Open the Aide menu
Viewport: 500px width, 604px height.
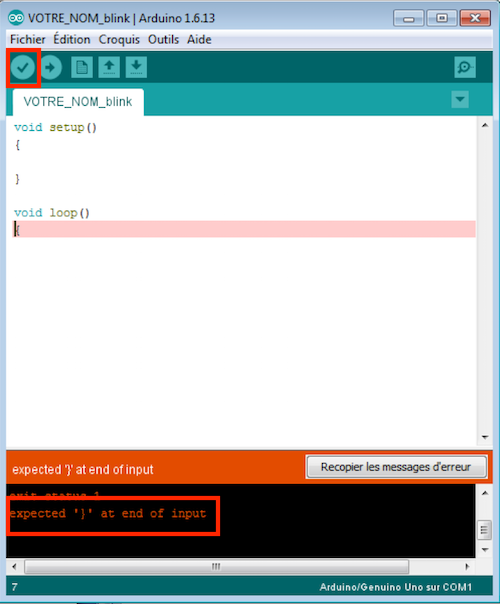[199, 39]
